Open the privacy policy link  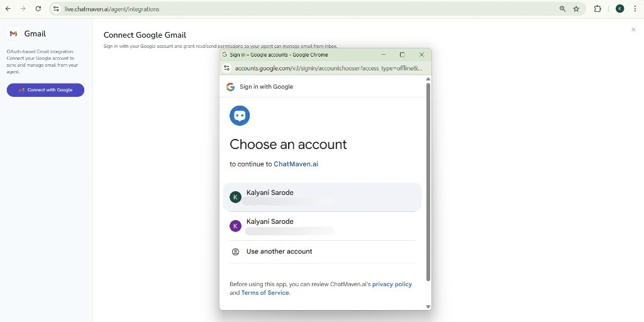tap(392, 284)
